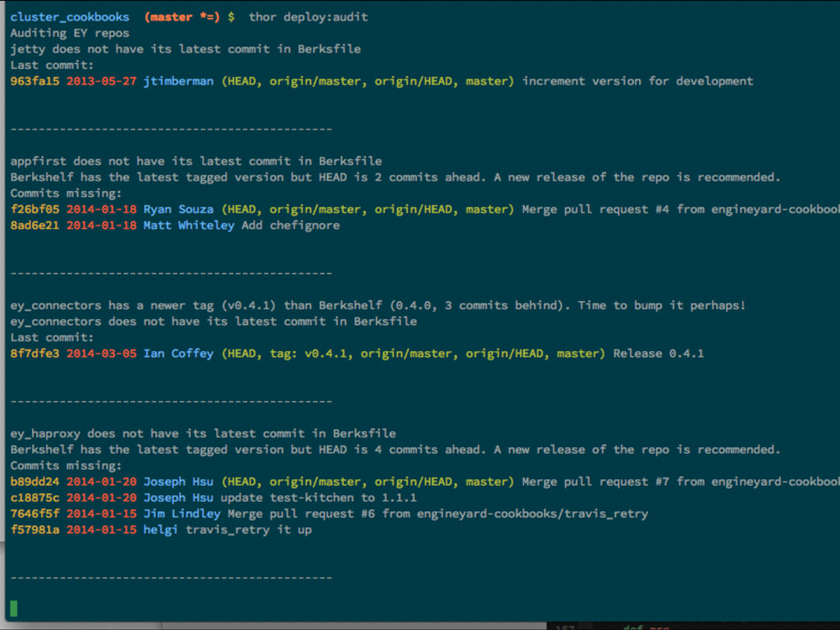Click commit hash 8f7dfe3
840x630 pixels.
click(34, 354)
